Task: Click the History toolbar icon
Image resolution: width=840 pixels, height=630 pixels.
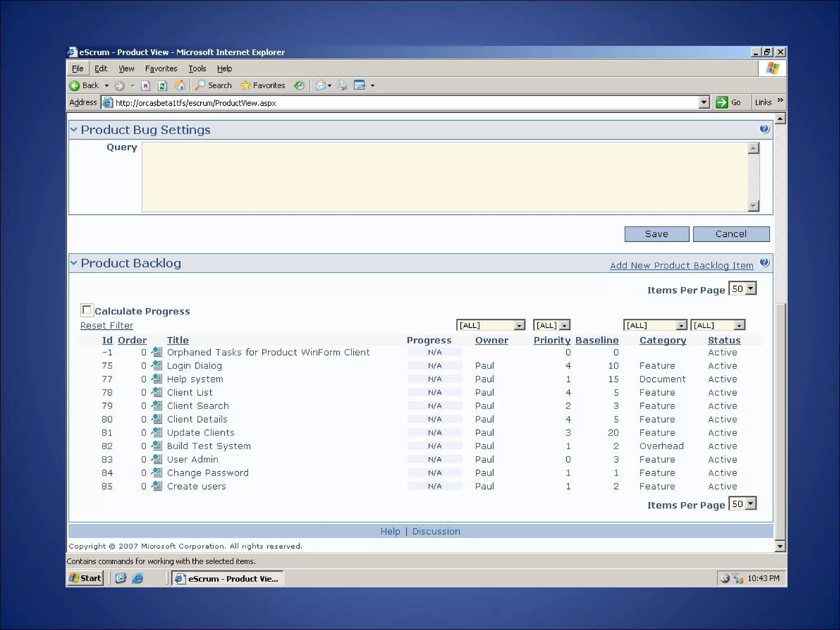Action: click(299, 85)
